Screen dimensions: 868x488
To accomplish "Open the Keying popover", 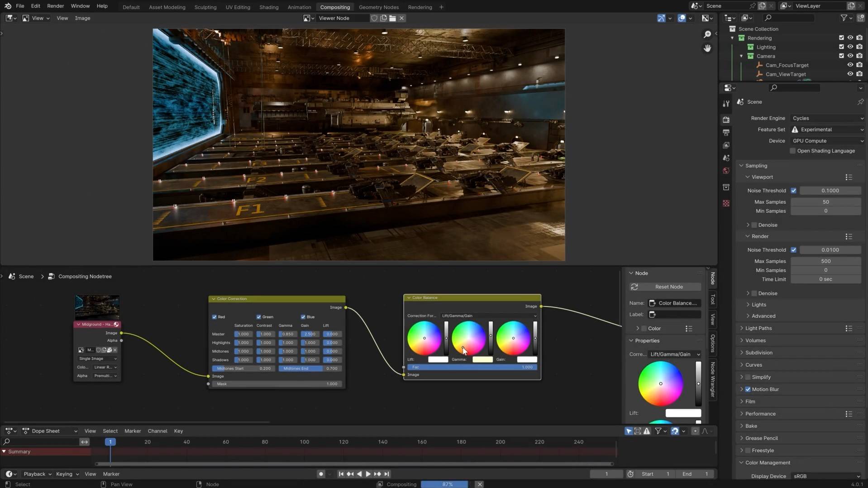I will click(67, 474).
